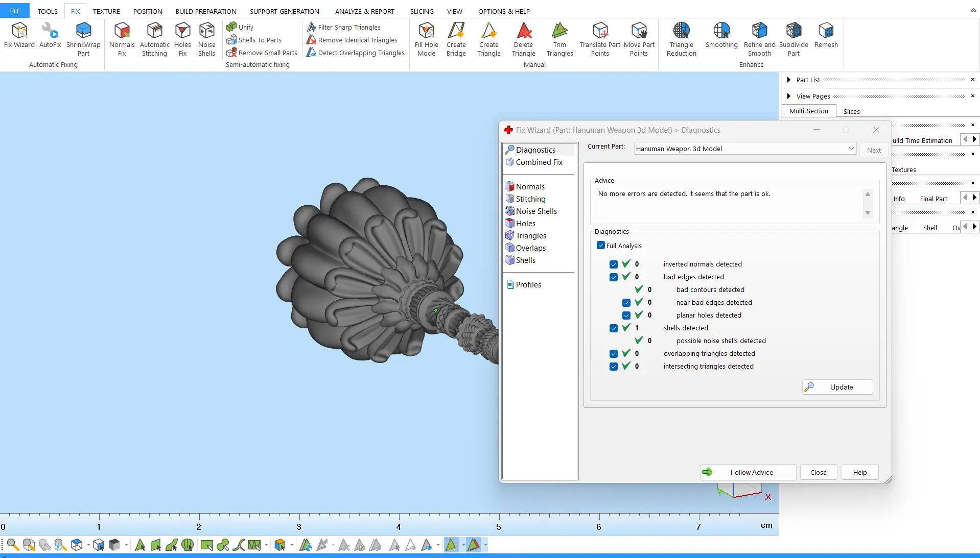Open the SUPPORT GENERATION ribbon tab
This screenshot has width=980, height=558.
284,11
